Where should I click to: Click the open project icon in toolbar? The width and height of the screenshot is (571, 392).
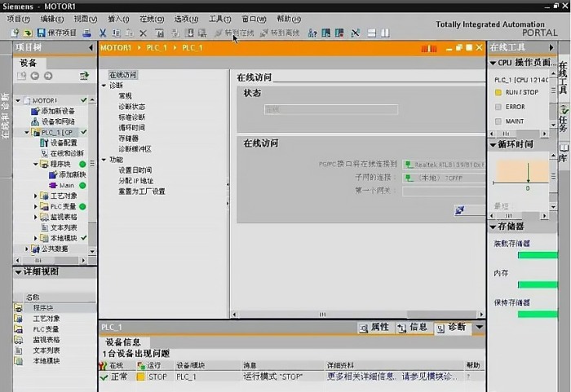click(27, 33)
